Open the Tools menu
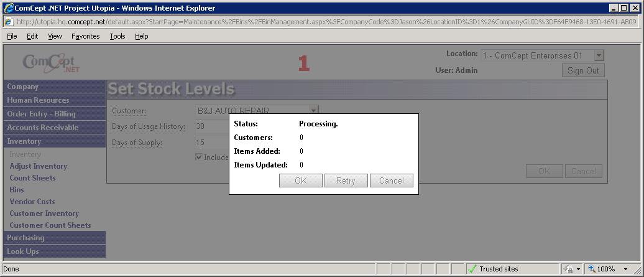The width and height of the screenshot is (644, 277). point(117,36)
